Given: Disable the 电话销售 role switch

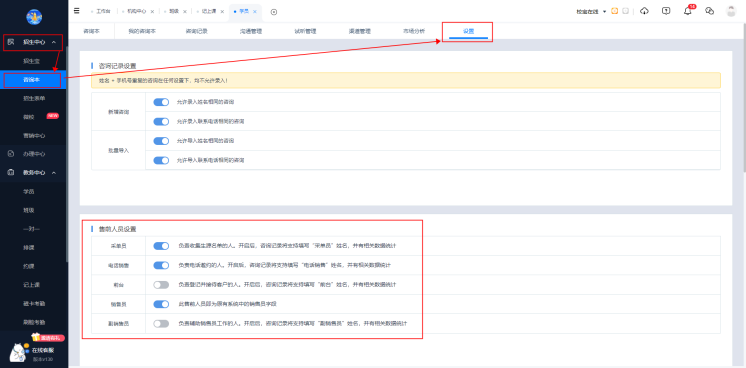Looking at the screenshot, I should (161, 265).
